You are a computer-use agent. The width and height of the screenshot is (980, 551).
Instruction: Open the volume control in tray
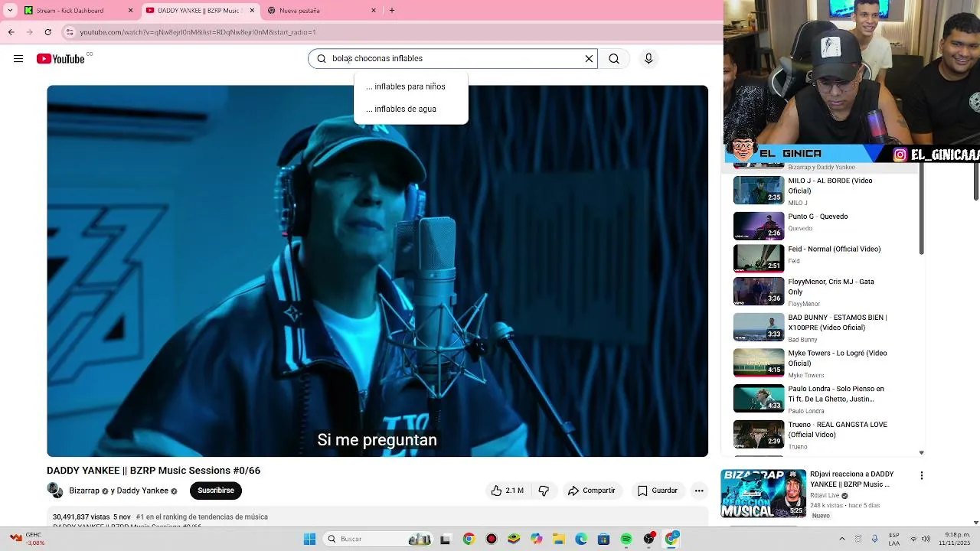927,540
